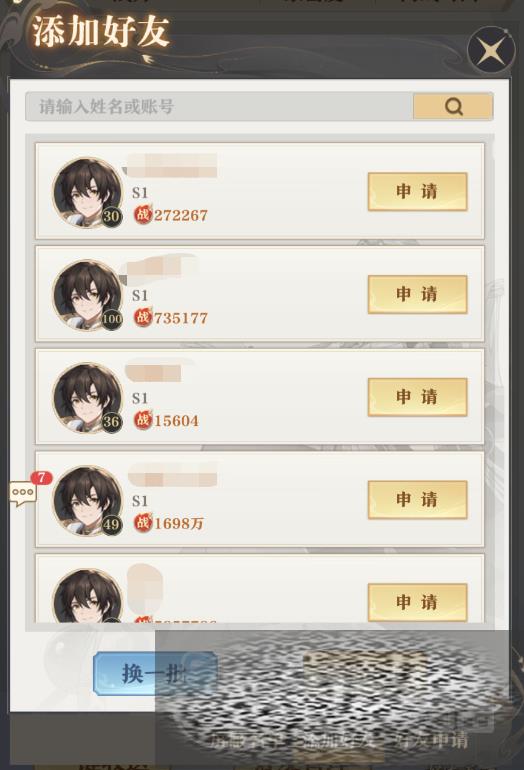
Task: Click the bottom partially visible player avatar
Action: pyautogui.click(x=87, y=596)
